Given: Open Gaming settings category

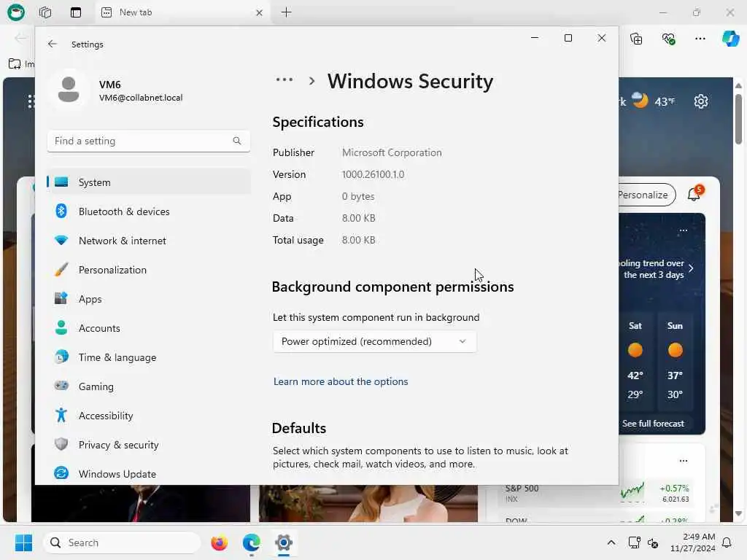Looking at the screenshot, I should click(x=149, y=386).
